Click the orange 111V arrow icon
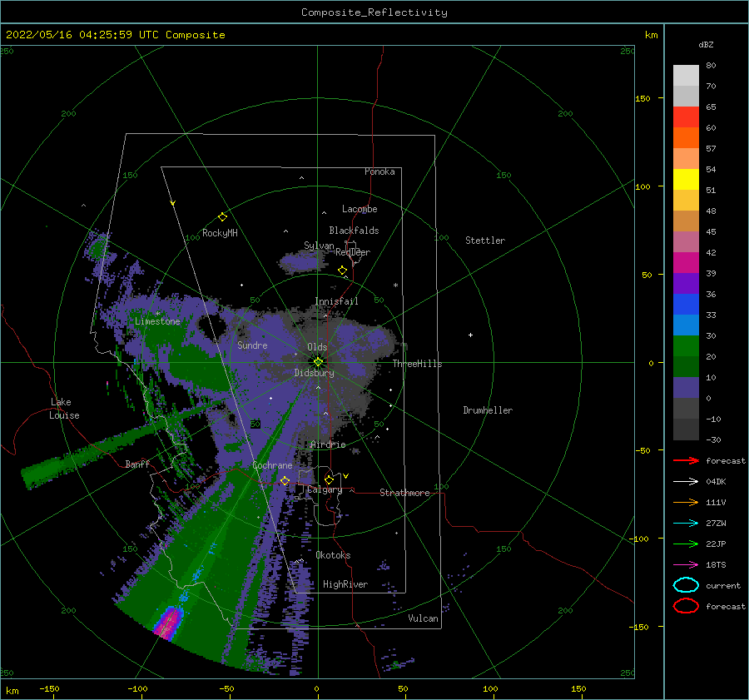This screenshot has width=749, height=700. pyautogui.click(x=686, y=502)
